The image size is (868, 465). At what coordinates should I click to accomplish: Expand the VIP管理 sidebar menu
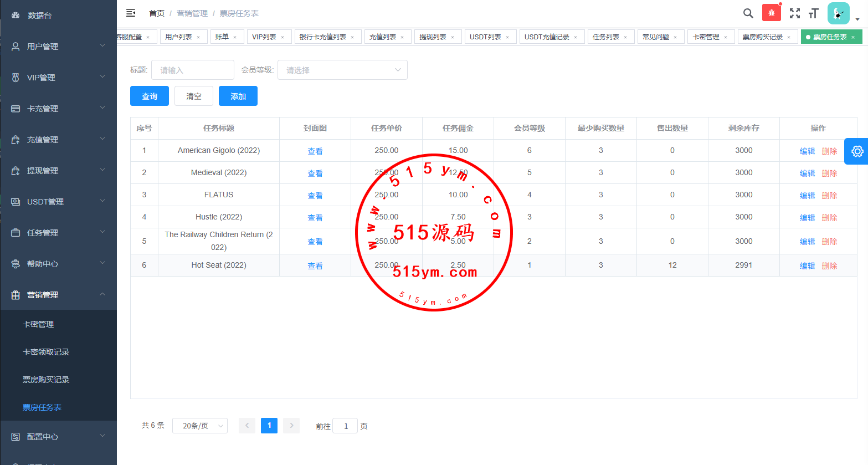tap(58, 78)
